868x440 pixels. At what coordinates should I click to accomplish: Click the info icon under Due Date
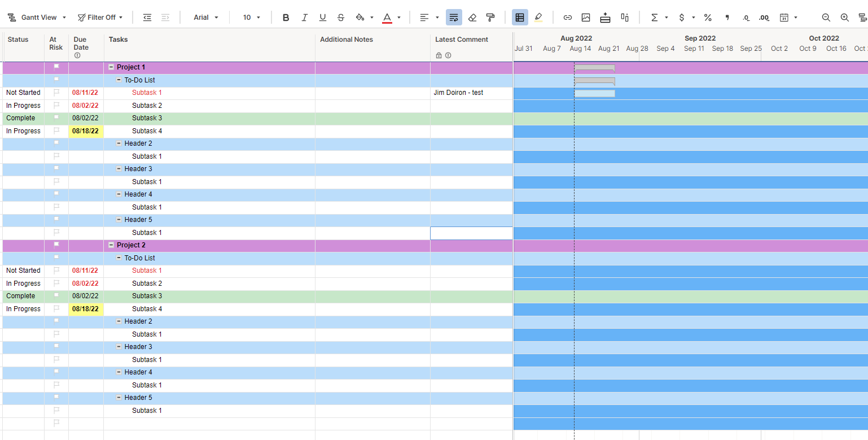[77, 55]
